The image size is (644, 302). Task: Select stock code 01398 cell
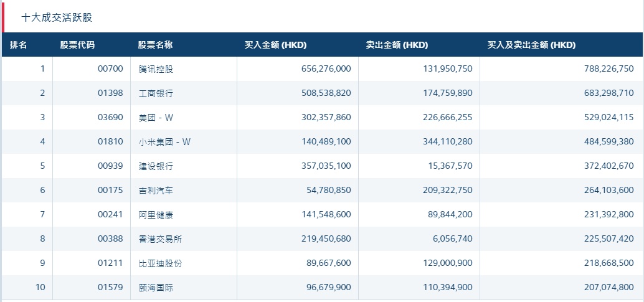111,93
